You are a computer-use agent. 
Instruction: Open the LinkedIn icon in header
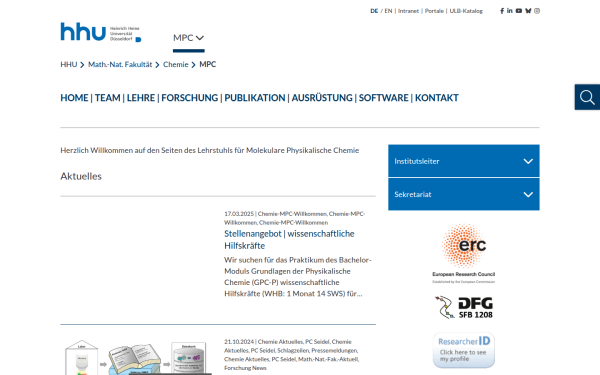tap(510, 11)
